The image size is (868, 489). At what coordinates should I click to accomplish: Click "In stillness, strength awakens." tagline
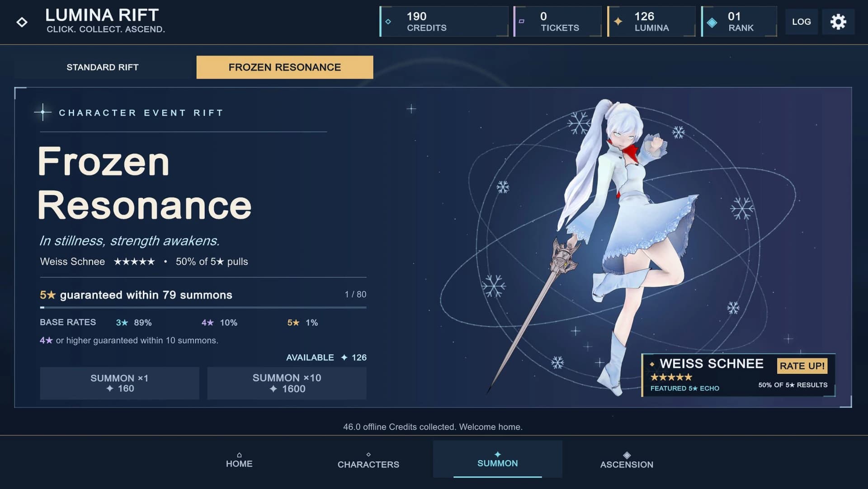[129, 240]
